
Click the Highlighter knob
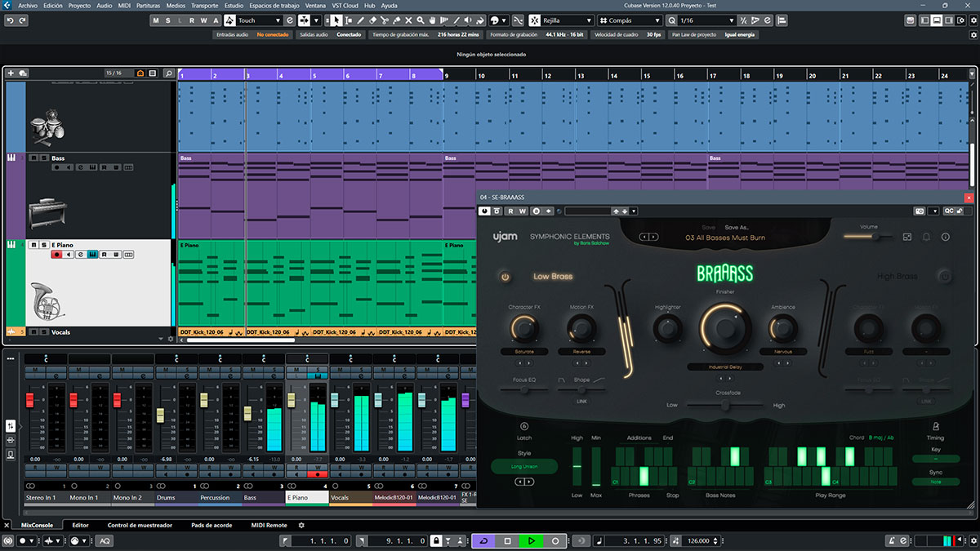pos(667,328)
